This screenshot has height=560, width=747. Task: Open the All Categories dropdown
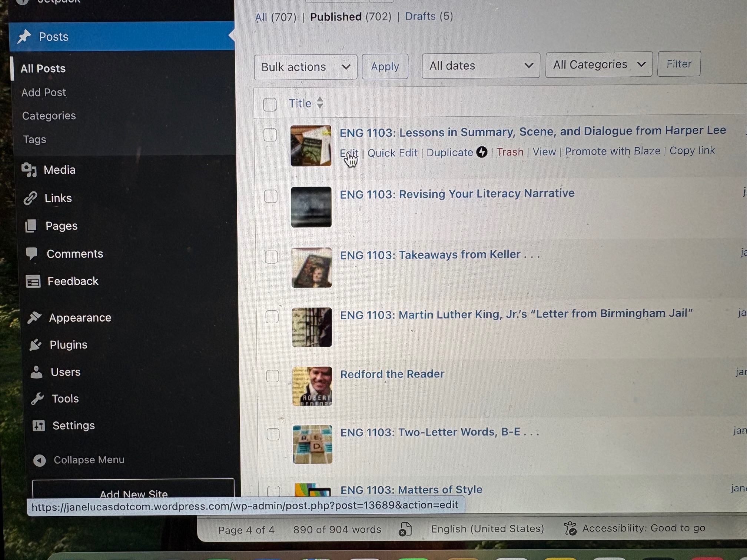pyautogui.click(x=598, y=65)
